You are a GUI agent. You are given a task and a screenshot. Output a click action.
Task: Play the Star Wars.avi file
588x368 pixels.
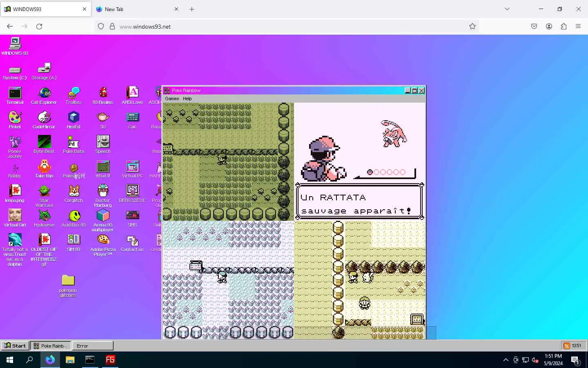[x=44, y=196]
